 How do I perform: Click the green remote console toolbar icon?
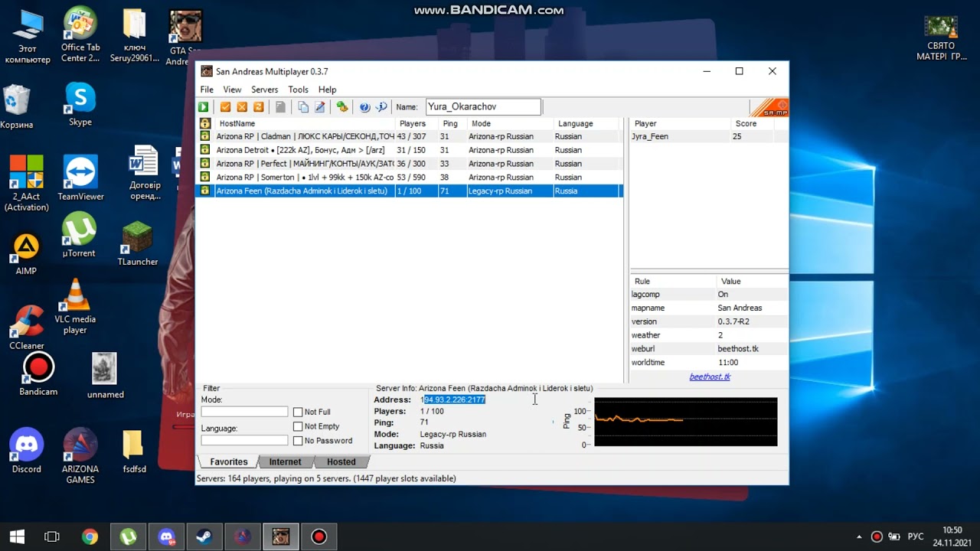[342, 107]
